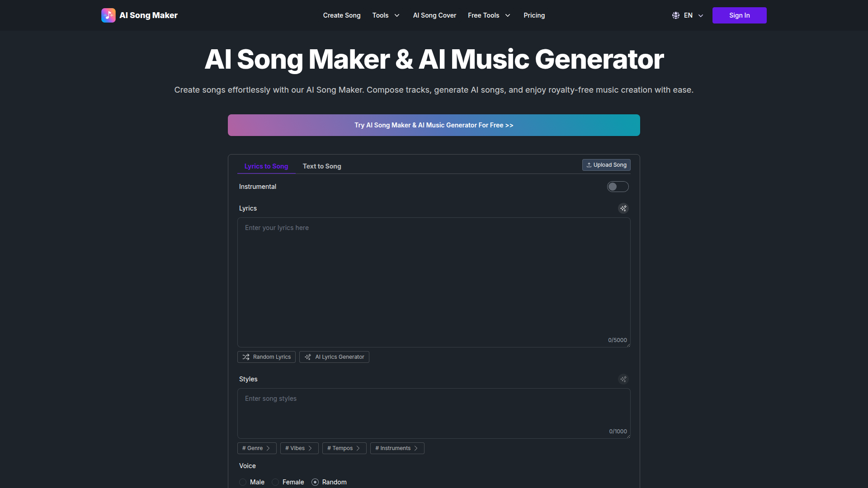Click the shuffle icon in Random Lyrics
Viewport: 868px width, 488px height.
246,357
